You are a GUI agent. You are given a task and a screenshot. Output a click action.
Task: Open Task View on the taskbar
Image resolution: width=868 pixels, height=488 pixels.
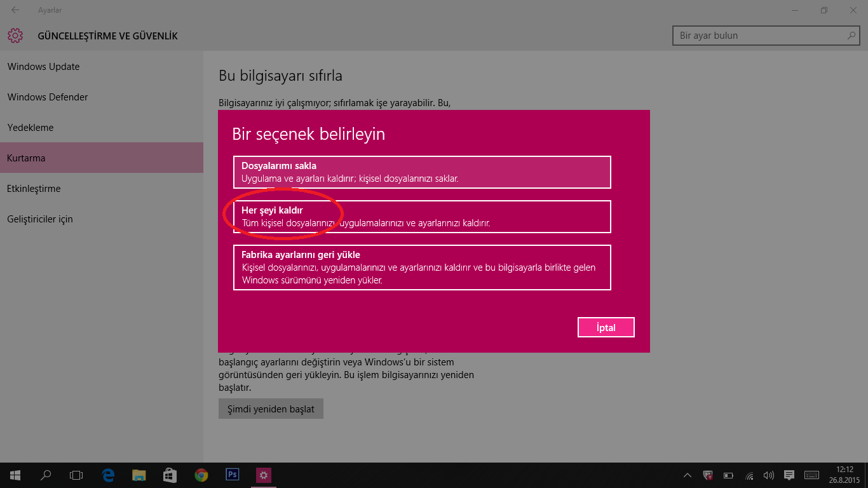point(76,475)
